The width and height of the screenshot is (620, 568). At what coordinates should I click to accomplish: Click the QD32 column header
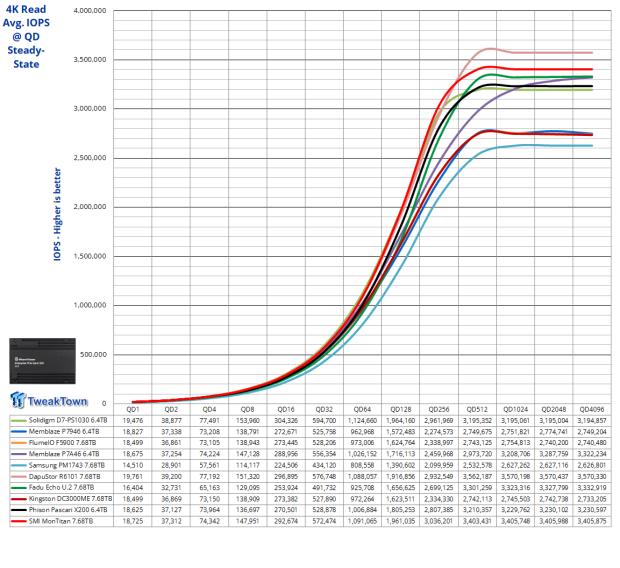324,409
